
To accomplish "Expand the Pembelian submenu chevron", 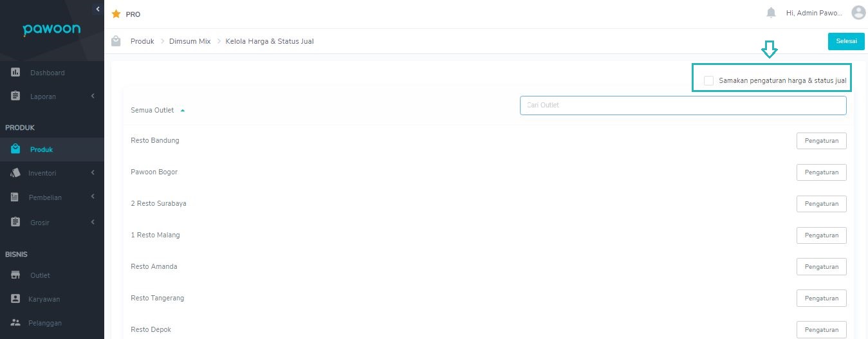I will (x=93, y=197).
